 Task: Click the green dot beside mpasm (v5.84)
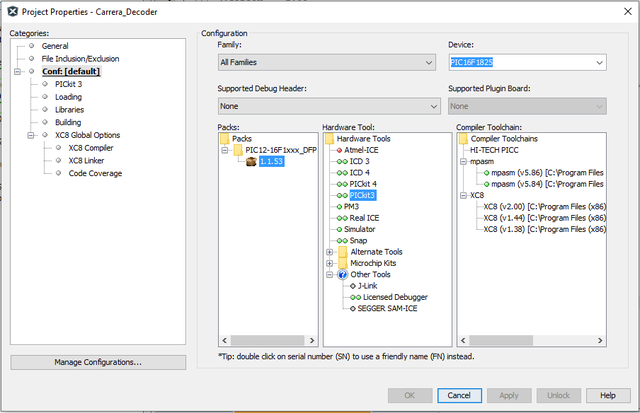[x=486, y=184]
